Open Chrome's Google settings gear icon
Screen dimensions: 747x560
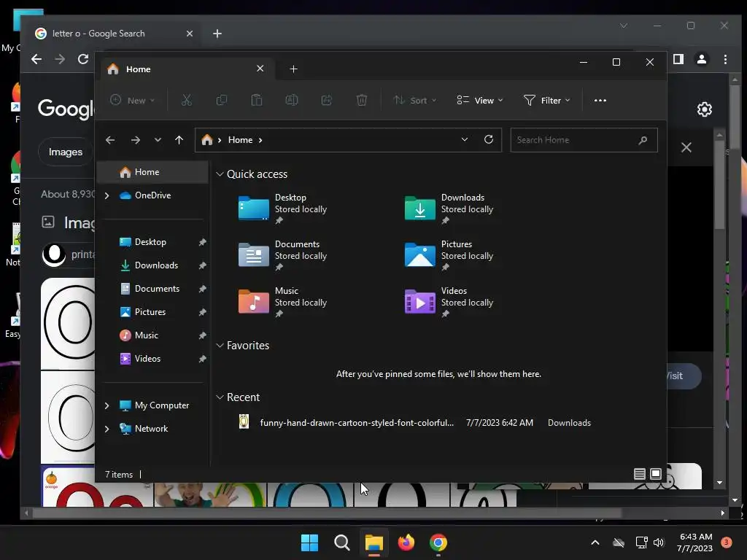point(704,109)
